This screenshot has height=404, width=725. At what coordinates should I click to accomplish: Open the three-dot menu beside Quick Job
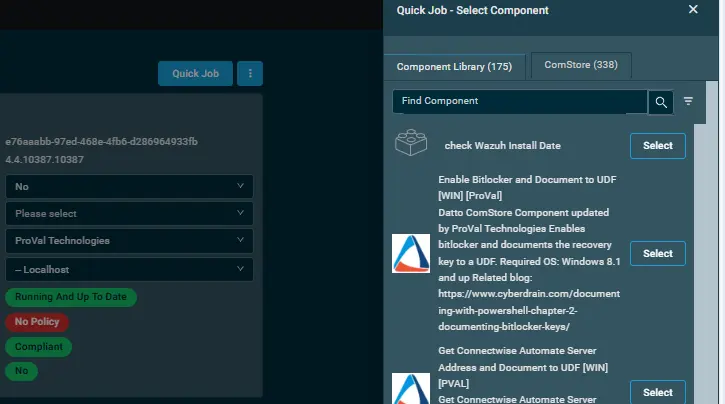point(249,73)
